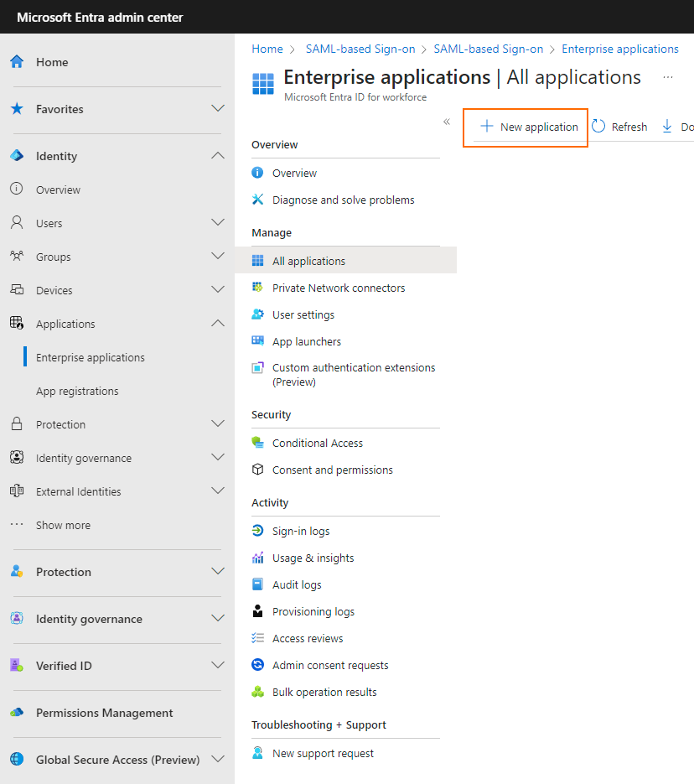
Task: Collapse the Applications submenu chevron
Action: point(218,323)
